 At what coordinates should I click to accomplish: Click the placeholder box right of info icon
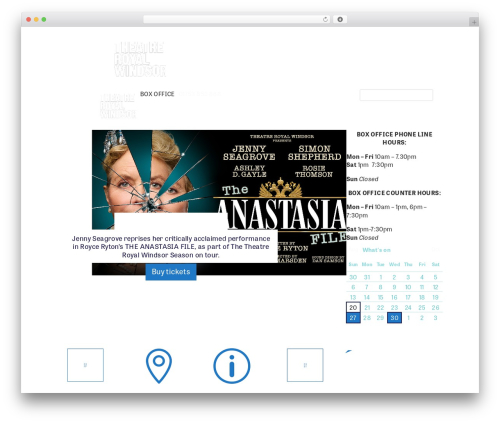tap(305, 365)
